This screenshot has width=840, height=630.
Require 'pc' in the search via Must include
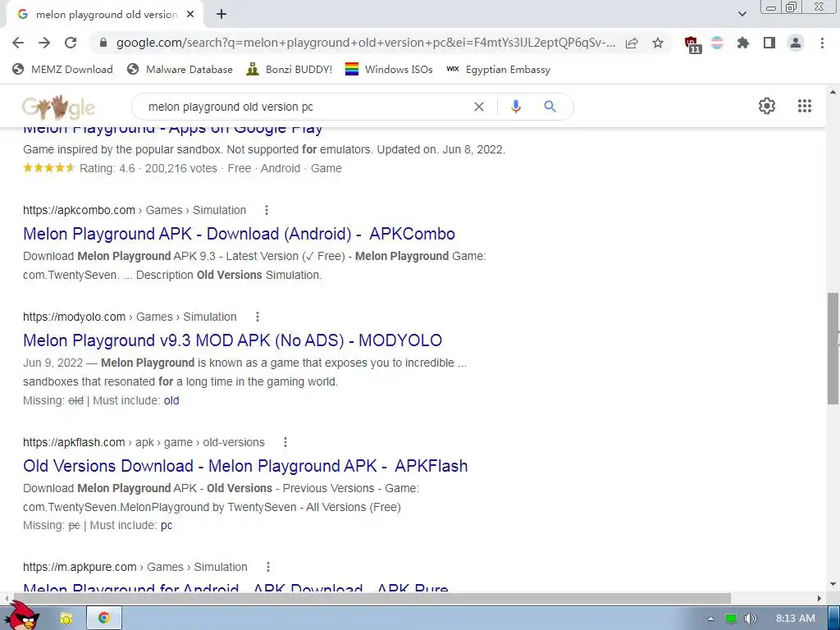tap(167, 526)
